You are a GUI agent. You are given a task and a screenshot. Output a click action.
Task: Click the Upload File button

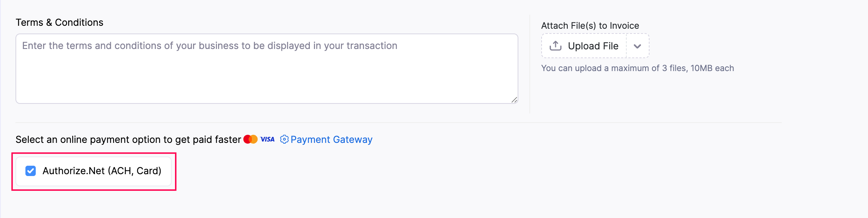(583, 46)
